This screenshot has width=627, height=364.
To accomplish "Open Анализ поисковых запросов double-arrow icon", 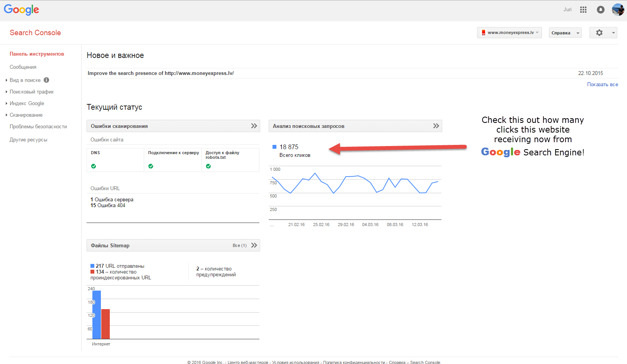I will [436, 126].
